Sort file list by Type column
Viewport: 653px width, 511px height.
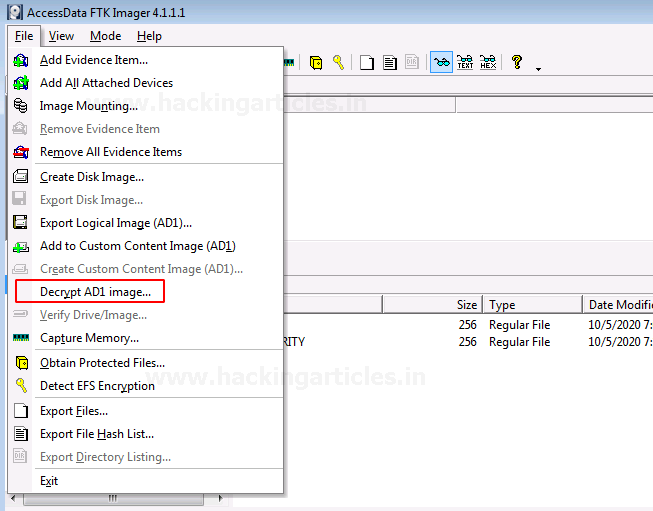point(532,304)
